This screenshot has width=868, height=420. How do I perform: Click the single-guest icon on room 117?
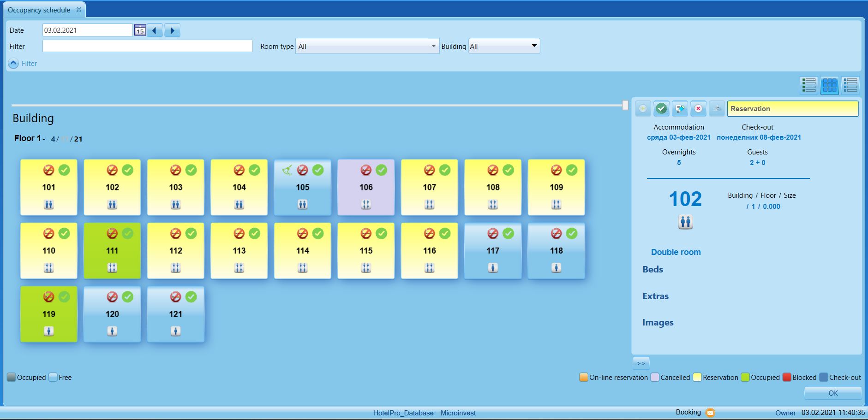pos(493,267)
